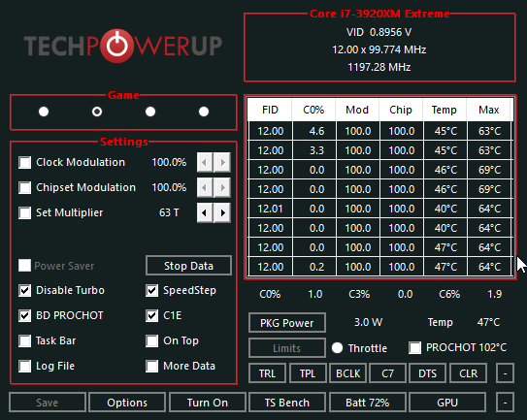527x420 pixels.
Task: Click the TechPowerUp power logo icon
Action: pyautogui.click(x=117, y=46)
